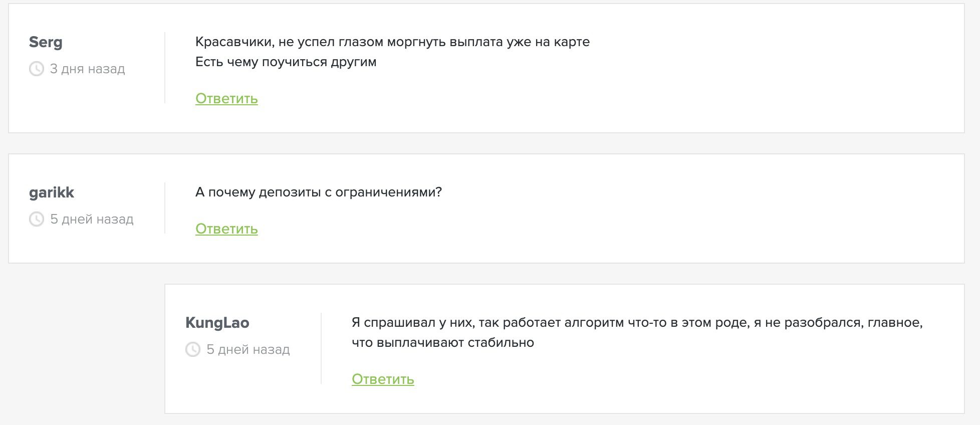Click garikk's "5 дней назад" timestamp
The width and height of the screenshot is (980, 425).
click(x=92, y=219)
